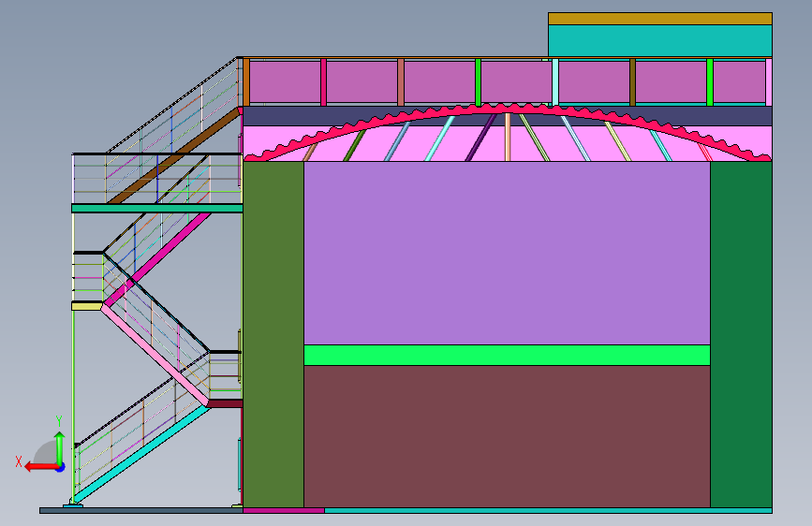This screenshot has width=812, height=526.
Task: Pick the dark brown railing post
Action: (x=632, y=82)
